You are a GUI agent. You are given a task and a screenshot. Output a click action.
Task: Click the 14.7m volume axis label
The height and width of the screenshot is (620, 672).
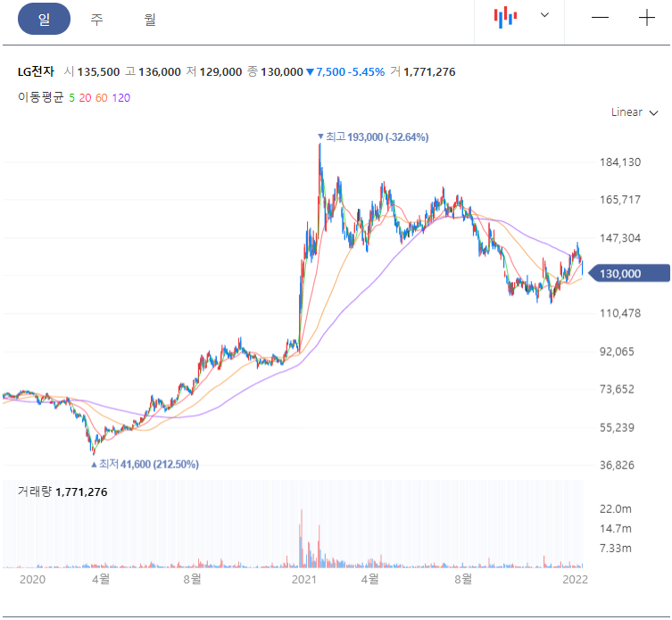pyautogui.click(x=616, y=529)
